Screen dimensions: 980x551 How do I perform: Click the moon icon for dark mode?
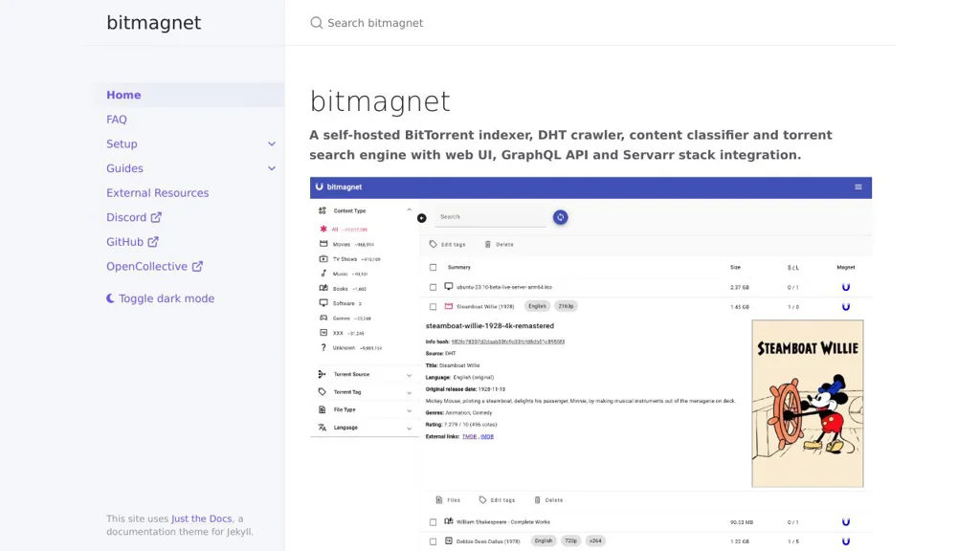[111, 298]
